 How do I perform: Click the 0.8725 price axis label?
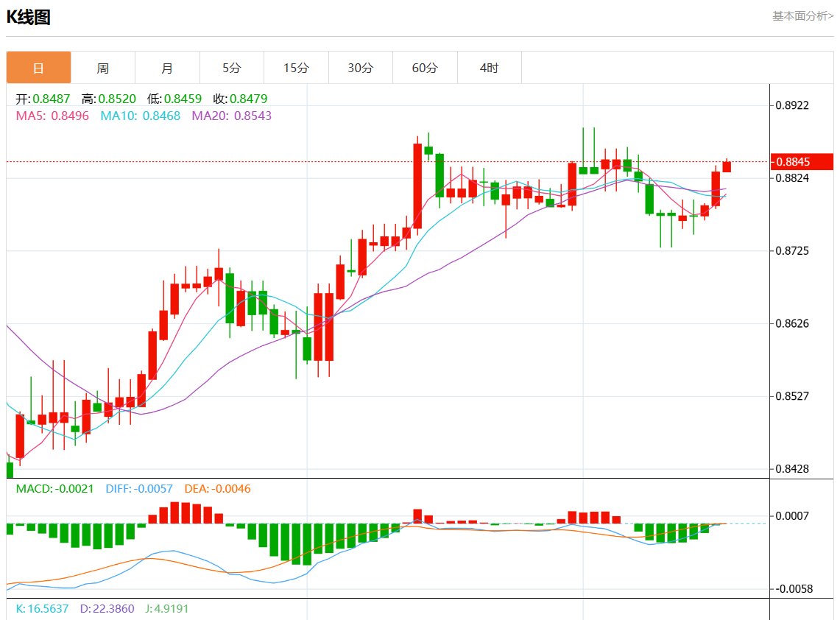(x=792, y=251)
